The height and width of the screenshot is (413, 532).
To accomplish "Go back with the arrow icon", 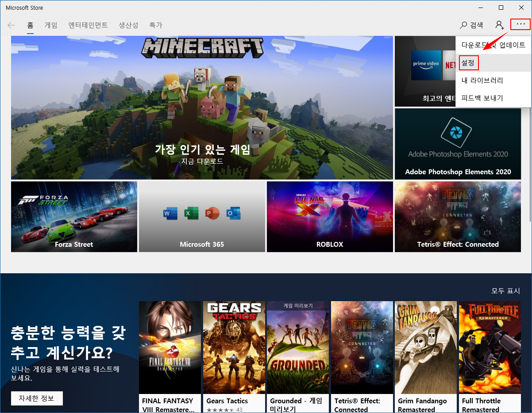I will tap(11, 25).
